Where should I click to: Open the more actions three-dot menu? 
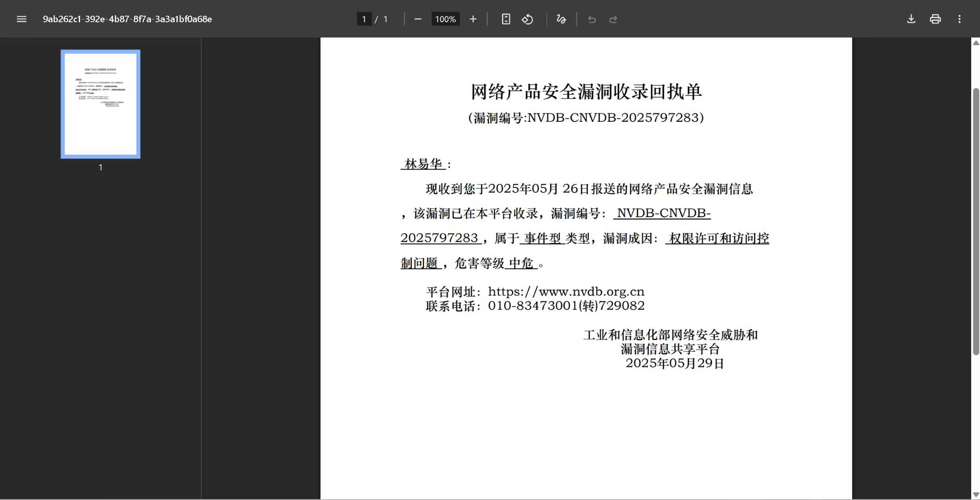click(959, 19)
